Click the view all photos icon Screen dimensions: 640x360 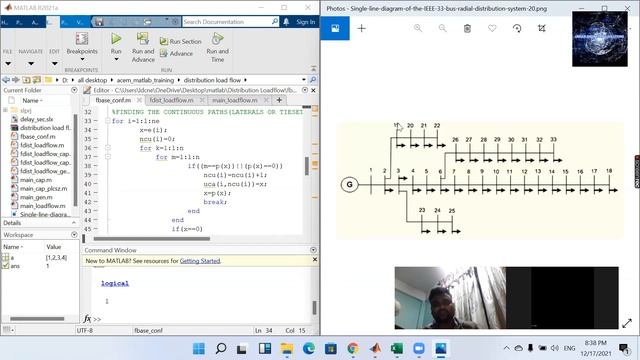[x=335, y=28]
